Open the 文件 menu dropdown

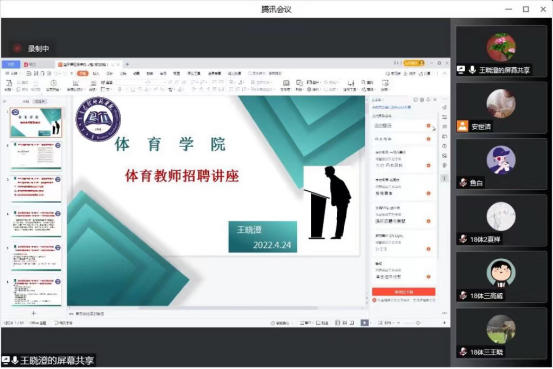tap(14, 73)
